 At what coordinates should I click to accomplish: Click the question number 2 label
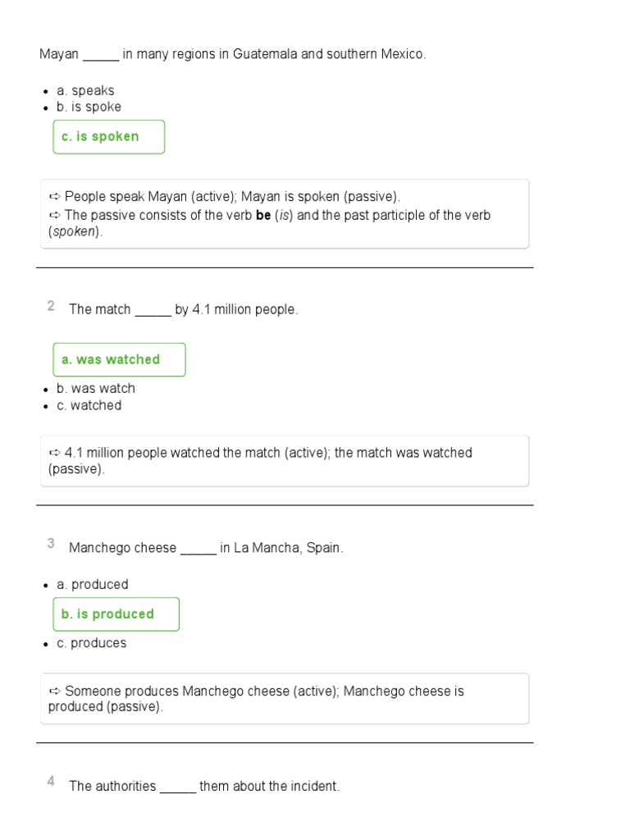[51, 307]
